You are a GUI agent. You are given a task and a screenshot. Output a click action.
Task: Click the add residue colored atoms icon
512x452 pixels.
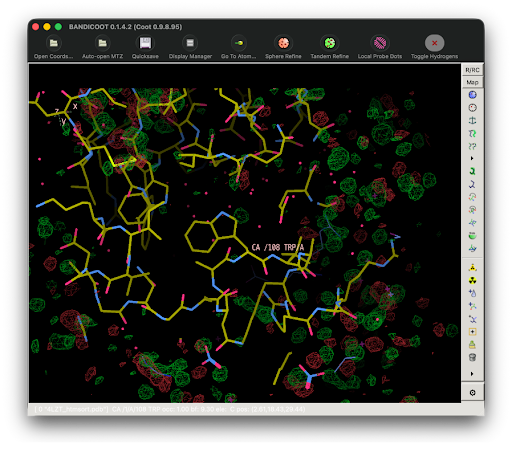pos(472,306)
